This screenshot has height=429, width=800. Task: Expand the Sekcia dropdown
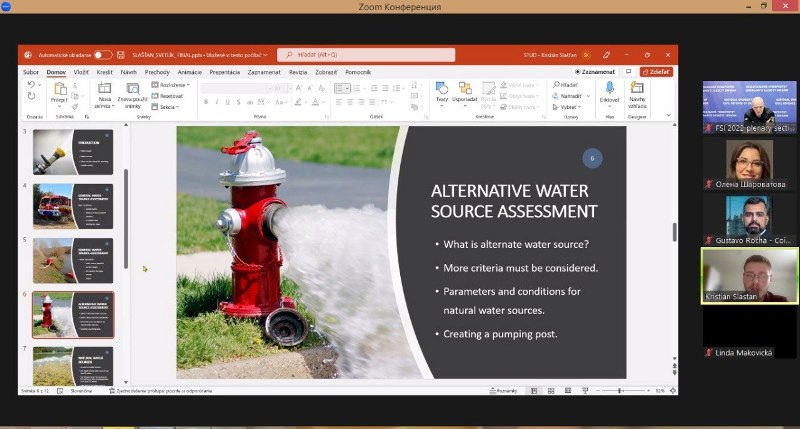(x=168, y=106)
